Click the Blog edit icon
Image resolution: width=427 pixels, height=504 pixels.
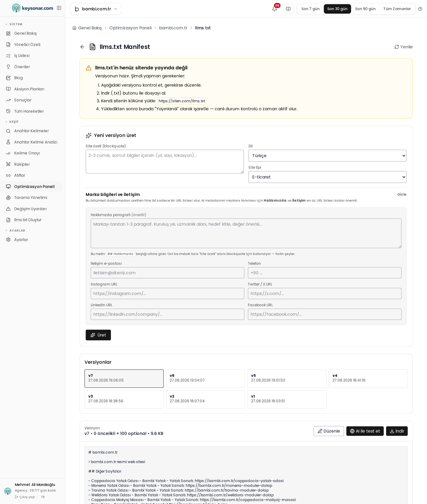tap(8, 78)
